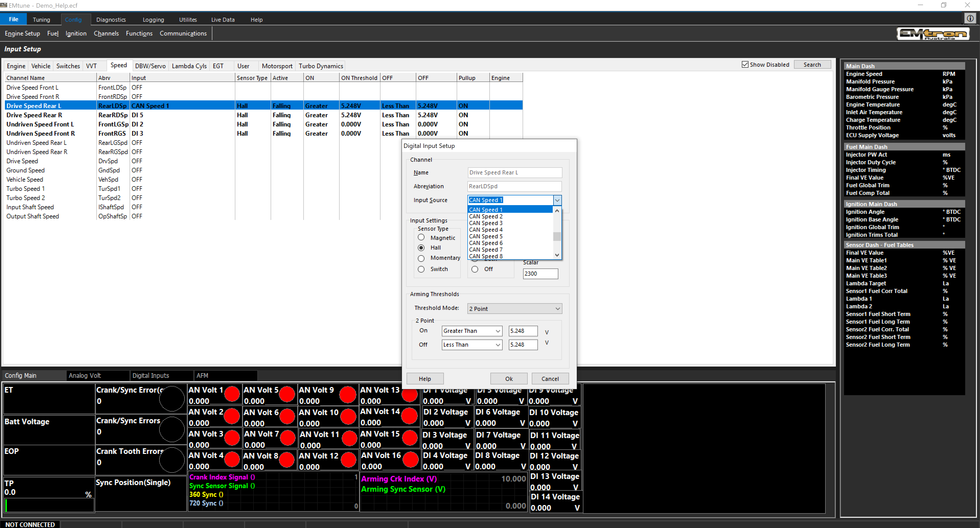Click the Sensor Type column header
980x528 pixels.
point(252,78)
